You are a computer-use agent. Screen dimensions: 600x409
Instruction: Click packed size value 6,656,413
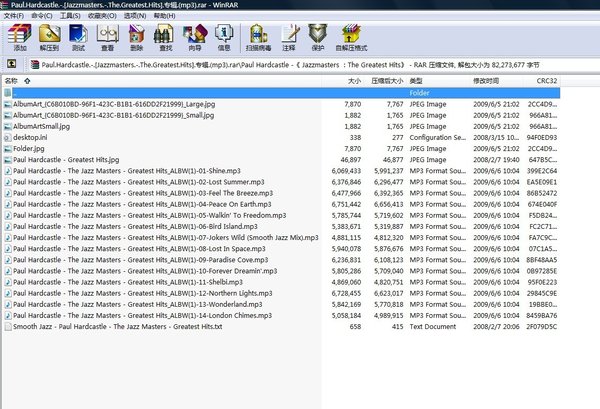388,204
